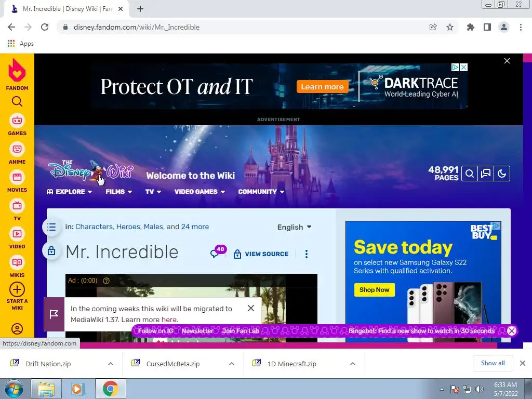Open the Characters category link
This screenshot has width=532, height=399.
pyautogui.click(x=94, y=227)
